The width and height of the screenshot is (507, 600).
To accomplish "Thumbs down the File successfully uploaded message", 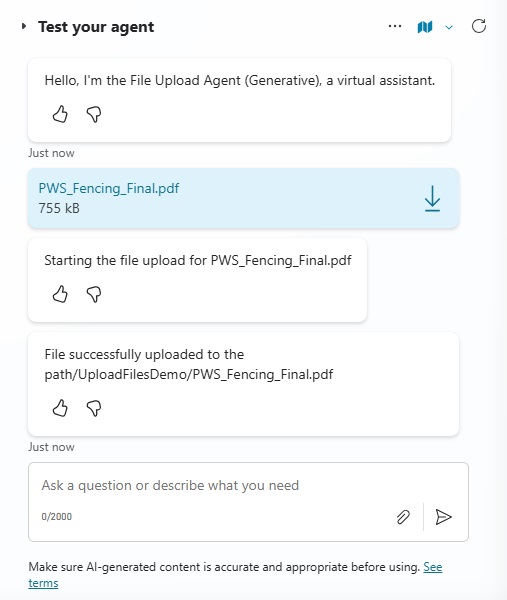I will tap(94, 408).
